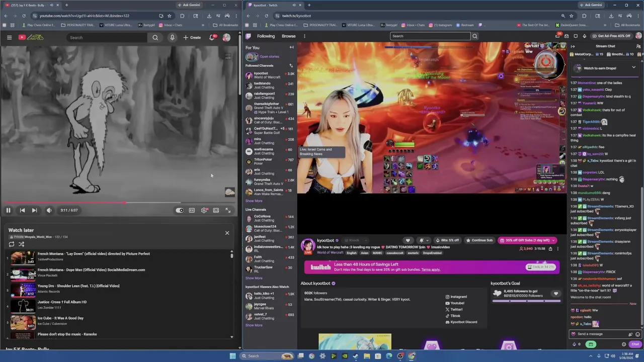Toggle YouTube theater mode
The image size is (644, 362).
[x=216, y=210]
